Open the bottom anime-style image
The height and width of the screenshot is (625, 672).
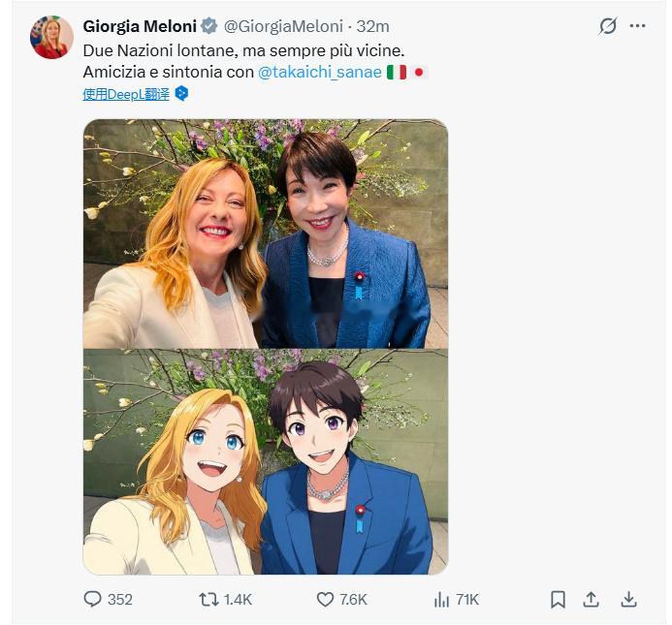(266, 462)
